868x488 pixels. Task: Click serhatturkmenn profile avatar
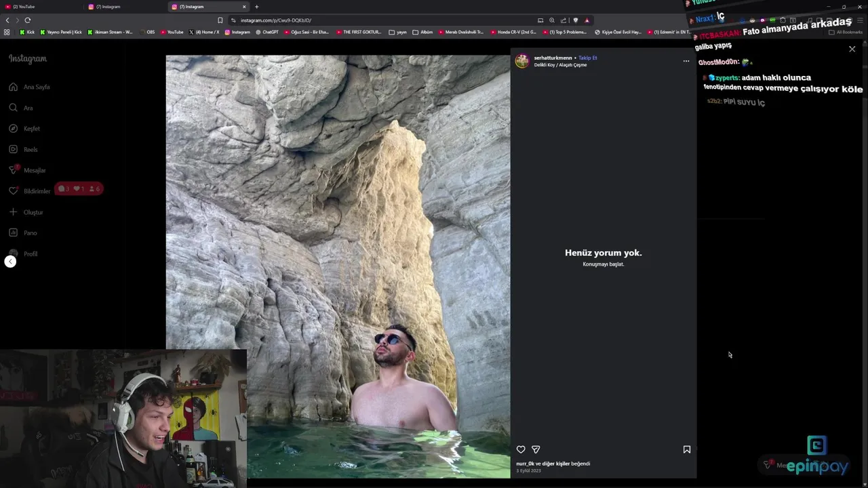tap(522, 61)
